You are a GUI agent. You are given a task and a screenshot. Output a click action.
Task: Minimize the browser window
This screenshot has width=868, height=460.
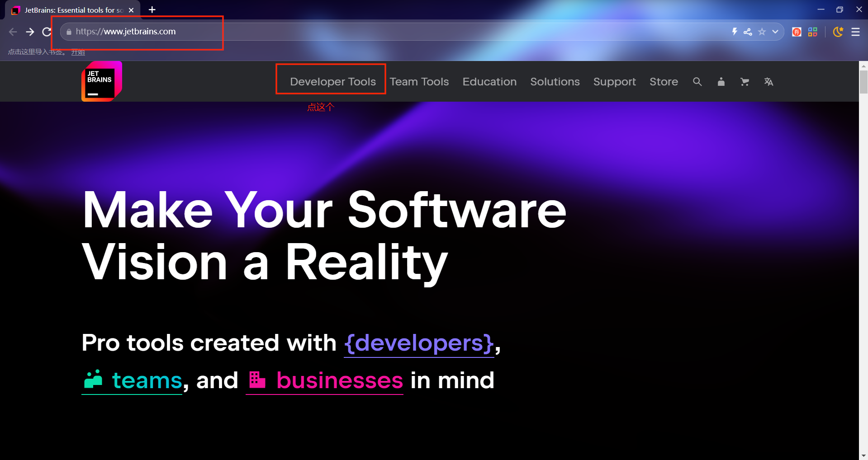point(821,9)
